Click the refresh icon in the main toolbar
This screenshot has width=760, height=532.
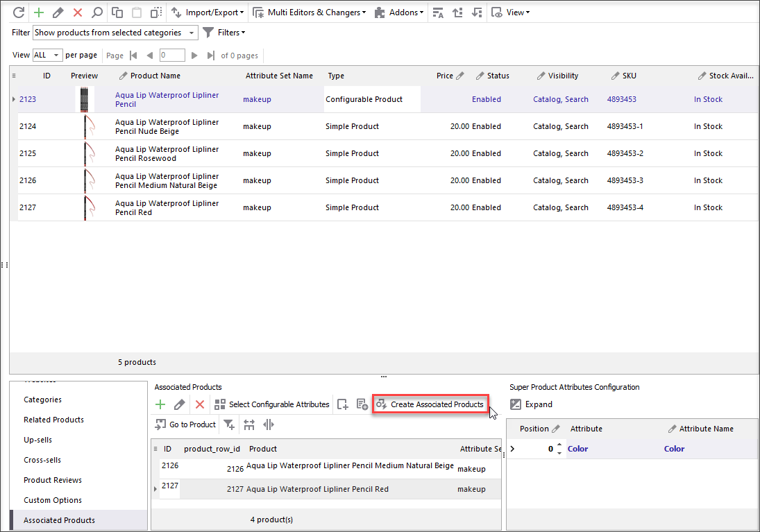pyautogui.click(x=19, y=12)
